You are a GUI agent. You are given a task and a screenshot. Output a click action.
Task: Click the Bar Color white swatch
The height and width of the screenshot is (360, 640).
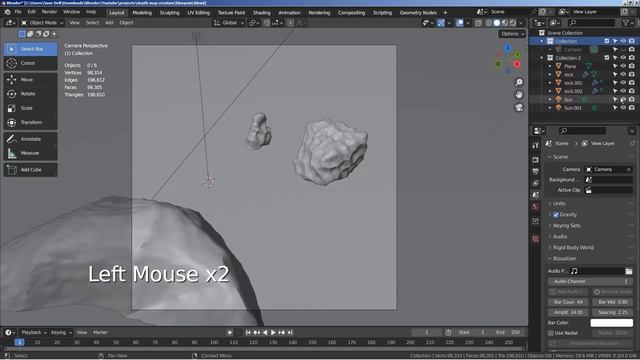[611, 323]
